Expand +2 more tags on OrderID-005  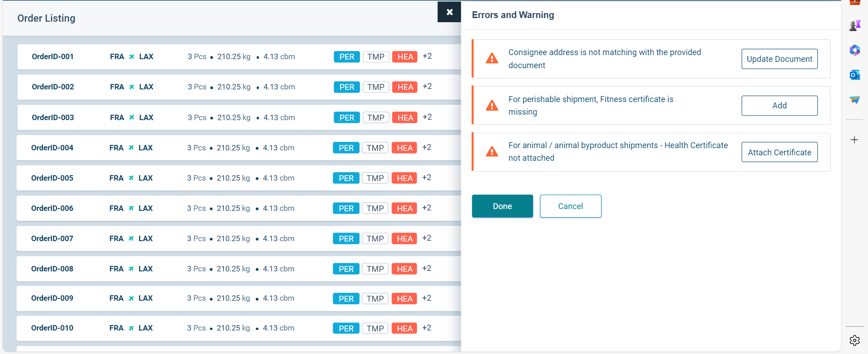tap(427, 178)
